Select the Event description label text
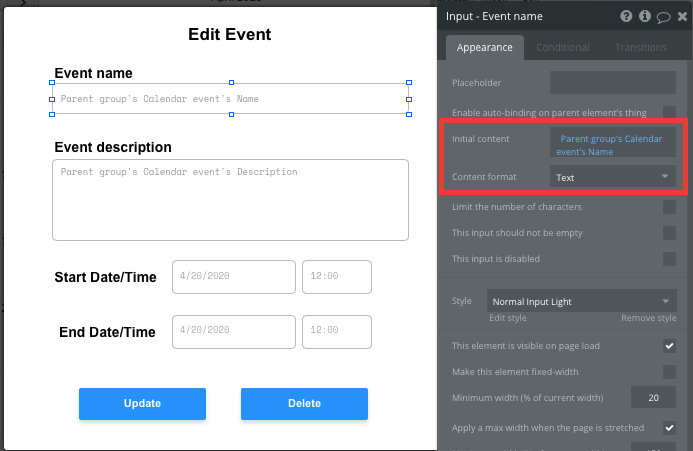The height and width of the screenshot is (451, 693). coord(113,147)
